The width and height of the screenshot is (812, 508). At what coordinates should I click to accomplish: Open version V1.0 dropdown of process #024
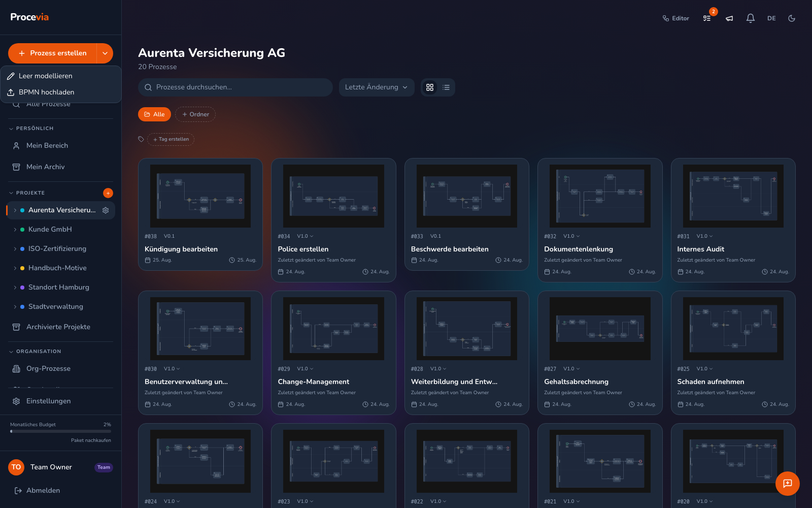pyautogui.click(x=172, y=501)
